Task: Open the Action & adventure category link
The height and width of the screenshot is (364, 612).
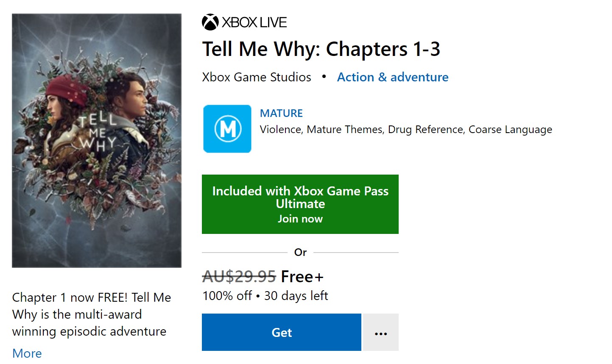Action: (x=392, y=77)
